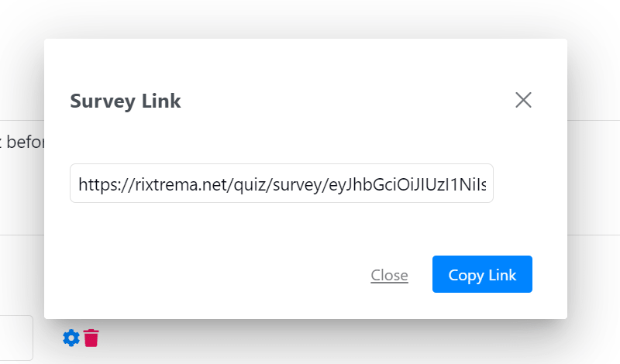620x364 pixels.
Task: Click the truncated text behind the dialog
Action: click(x=22, y=143)
